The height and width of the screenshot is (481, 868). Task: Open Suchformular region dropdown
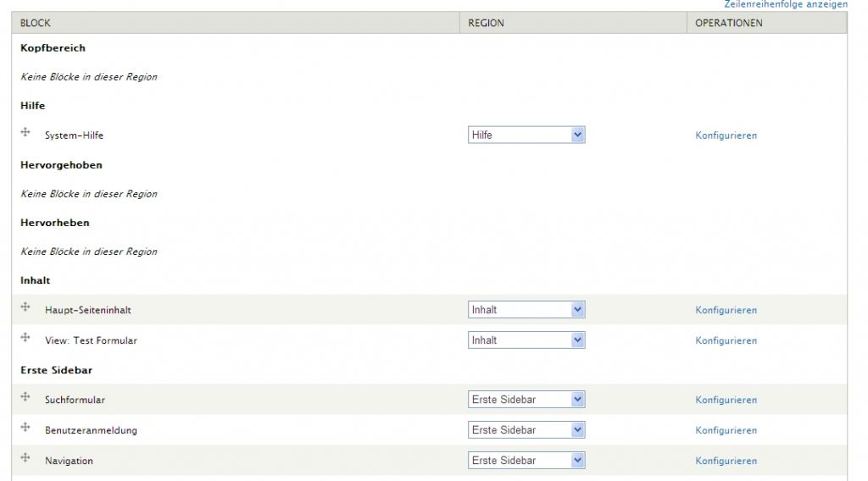coord(526,400)
